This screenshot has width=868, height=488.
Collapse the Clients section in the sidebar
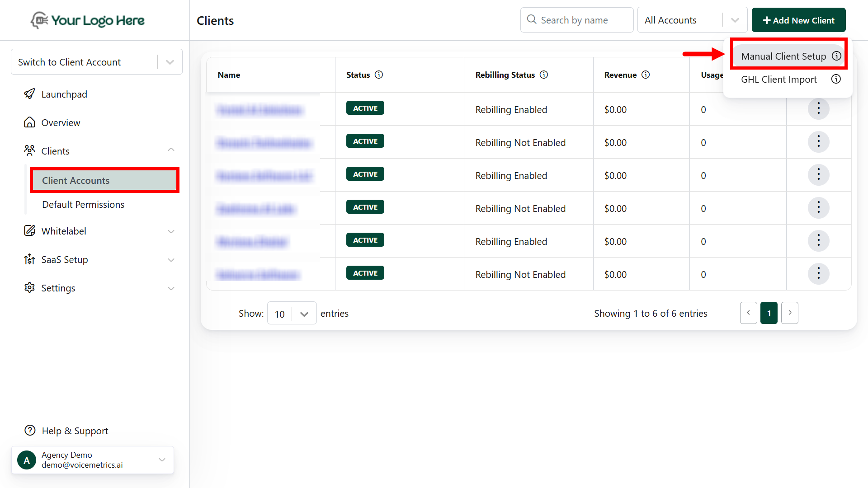click(171, 150)
